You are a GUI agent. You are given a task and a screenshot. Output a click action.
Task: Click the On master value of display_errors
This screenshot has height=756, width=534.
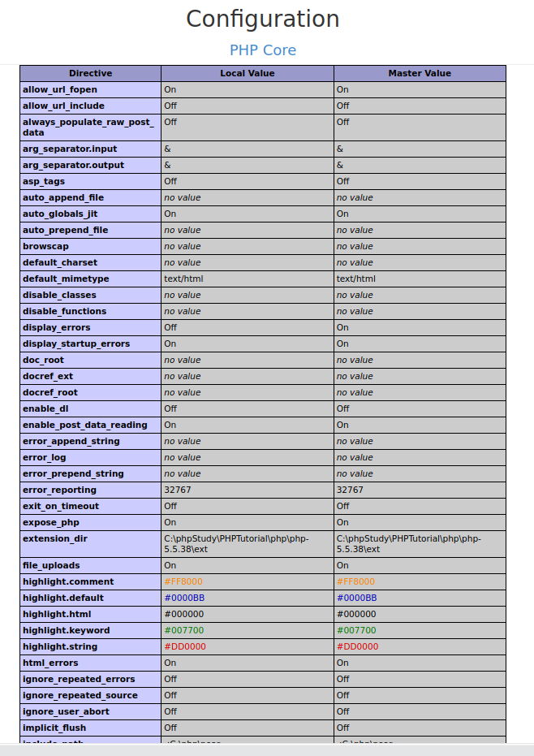pyautogui.click(x=342, y=328)
